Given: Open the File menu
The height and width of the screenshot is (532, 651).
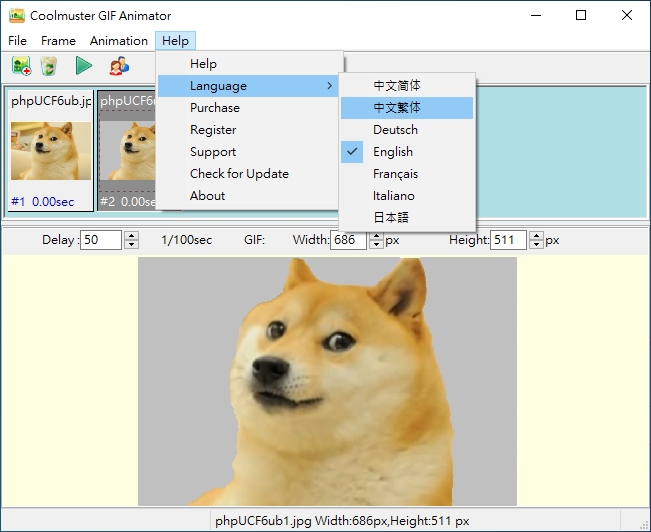Looking at the screenshot, I should [17, 41].
